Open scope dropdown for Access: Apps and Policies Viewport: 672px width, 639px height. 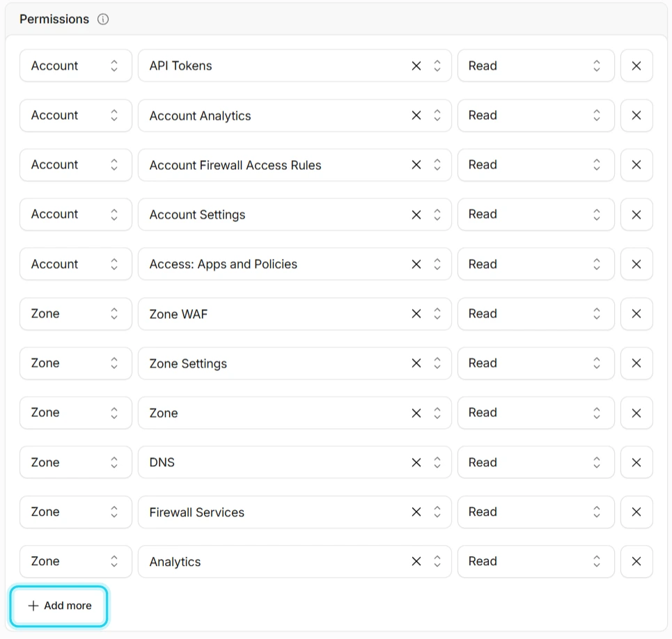[x=76, y=264]
